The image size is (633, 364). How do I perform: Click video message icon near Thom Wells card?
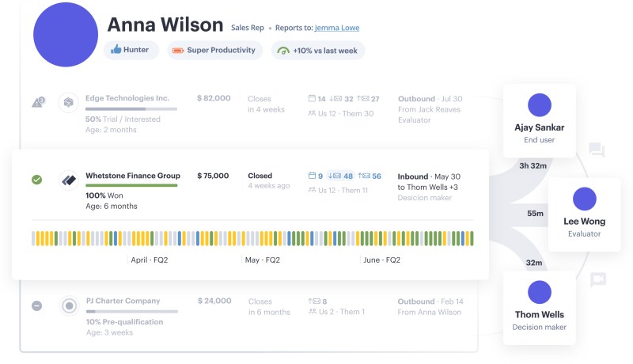click(x=597, y=279)
